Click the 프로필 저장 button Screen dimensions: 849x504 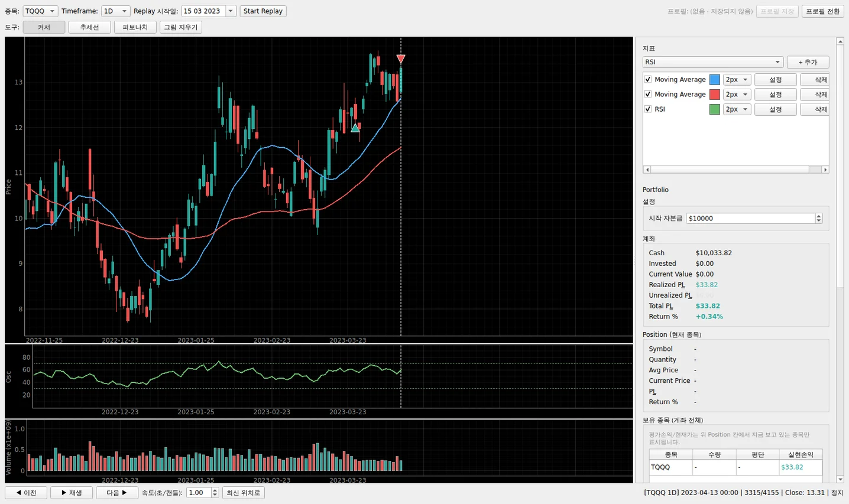(x=777, y=11)
